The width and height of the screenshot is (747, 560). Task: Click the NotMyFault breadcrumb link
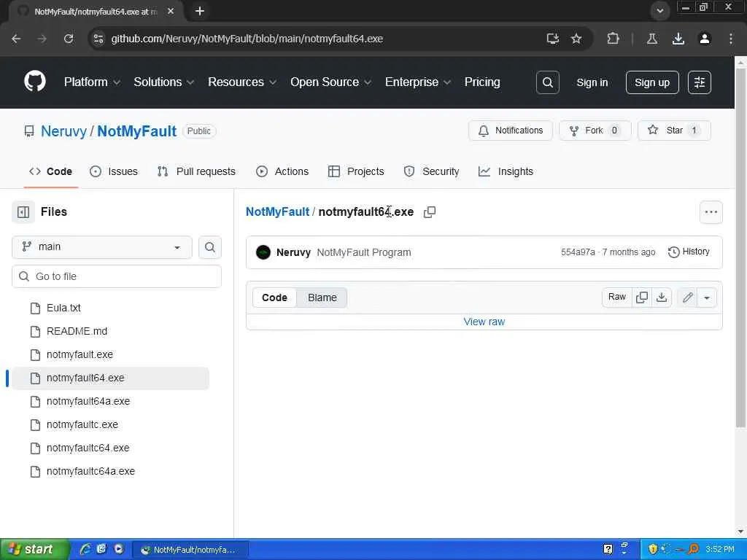click(x=277, y=212)
